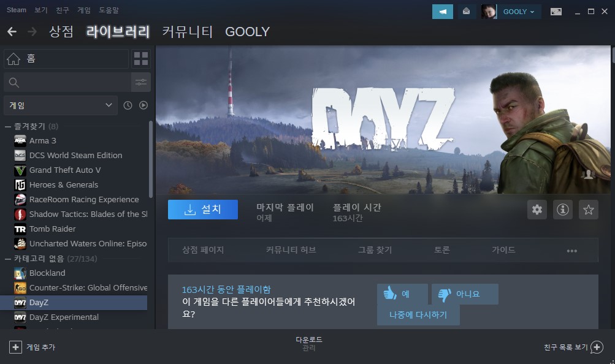Toggle ready-to-play filter icon
Viewport: 615px width, 364px height.
pyautogui.click(x=143, y=105)
